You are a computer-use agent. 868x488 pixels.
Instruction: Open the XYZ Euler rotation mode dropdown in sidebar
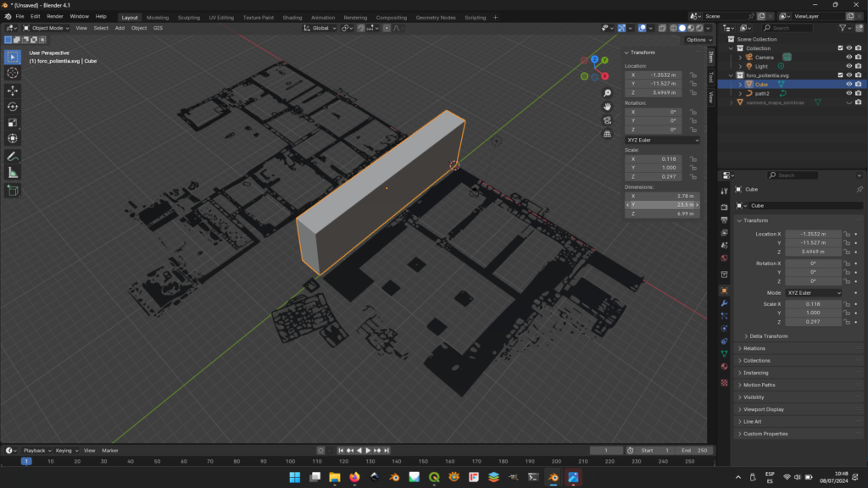(662, 140)
